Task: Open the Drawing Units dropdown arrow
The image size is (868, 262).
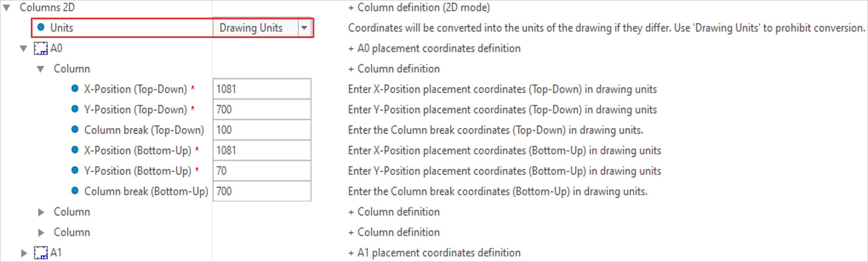Action: coord(304,28)
